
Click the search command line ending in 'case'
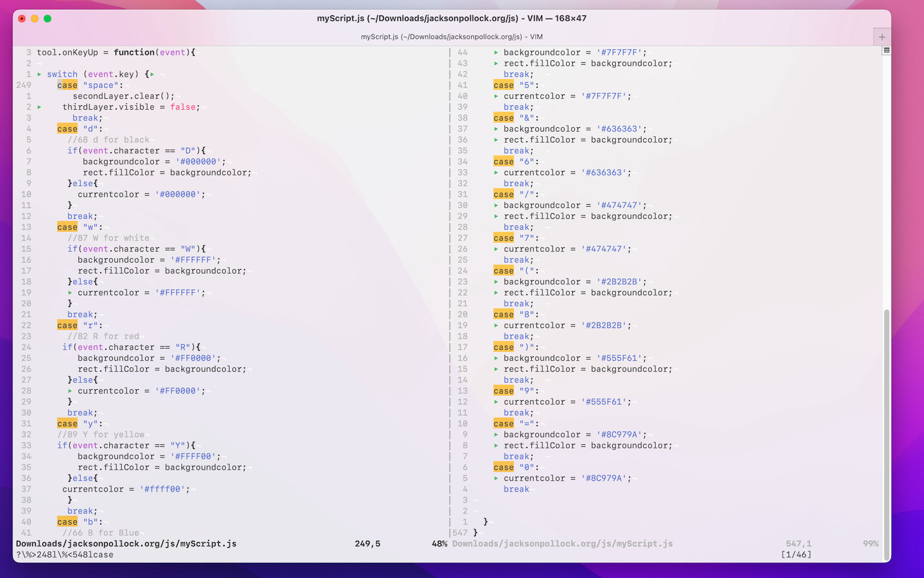65,554
